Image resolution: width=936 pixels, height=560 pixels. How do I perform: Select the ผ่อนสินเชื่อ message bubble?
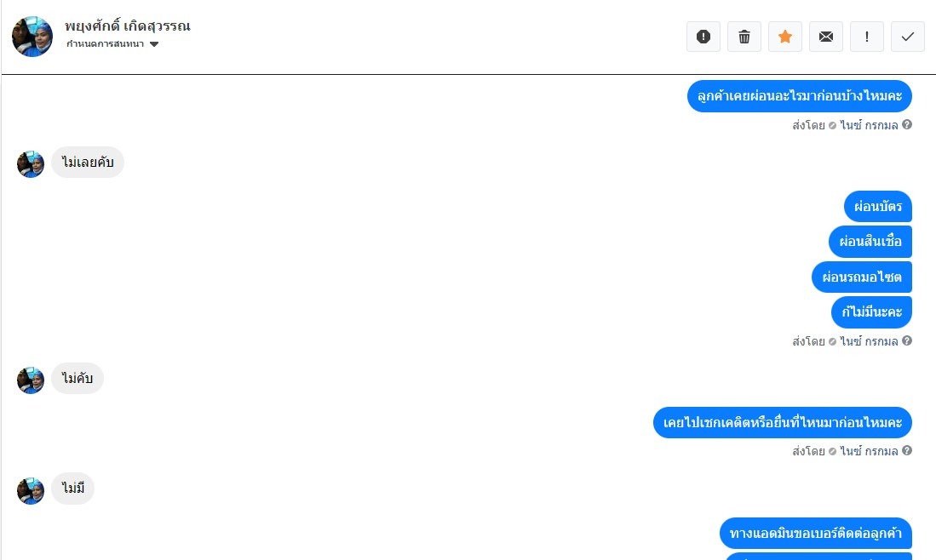click(x=870, y=242)
